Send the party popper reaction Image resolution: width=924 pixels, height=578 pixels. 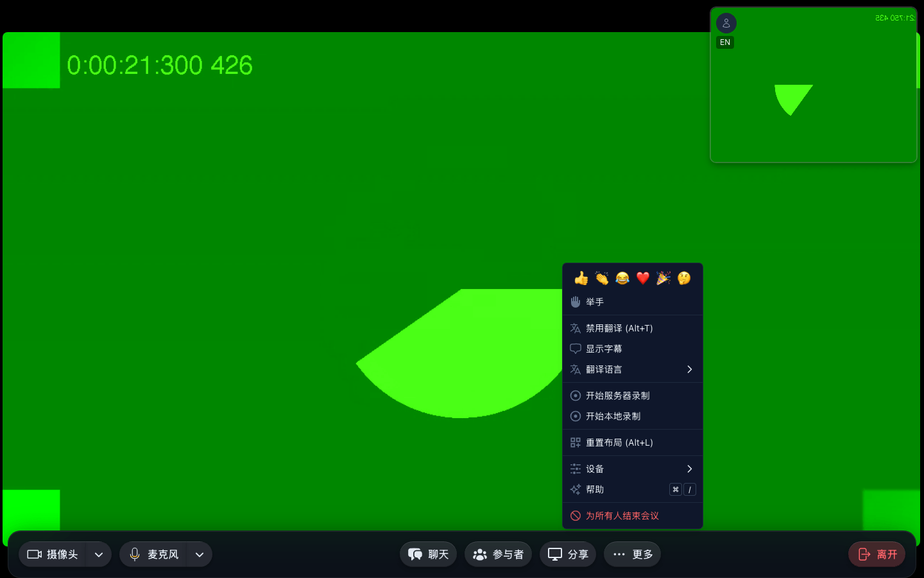(663, 278)
